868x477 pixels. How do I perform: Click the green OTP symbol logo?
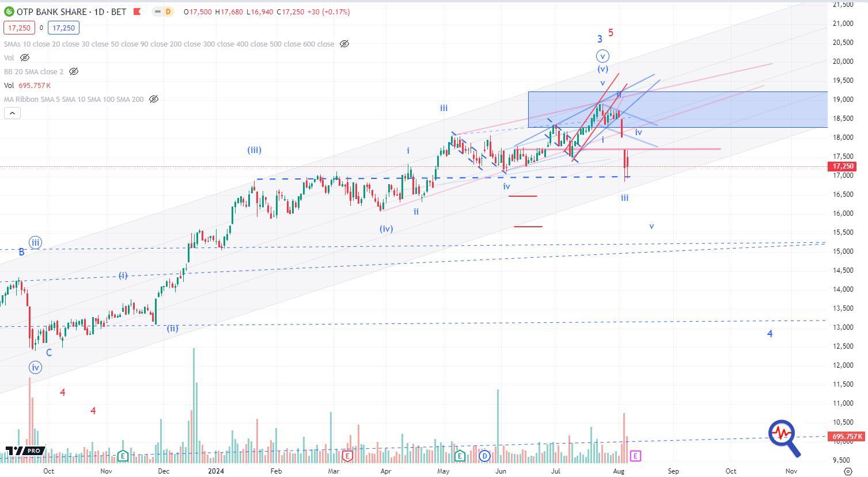tap(9, 12)
